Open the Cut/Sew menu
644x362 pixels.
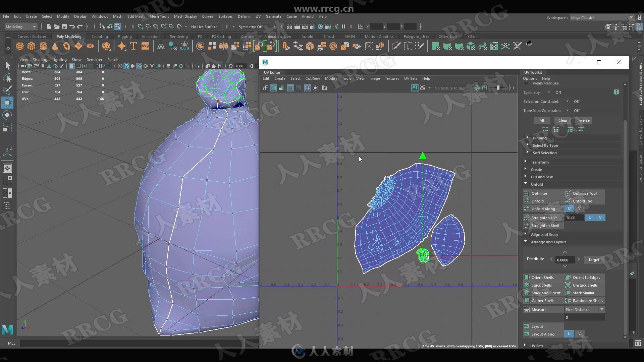[313, 78]
